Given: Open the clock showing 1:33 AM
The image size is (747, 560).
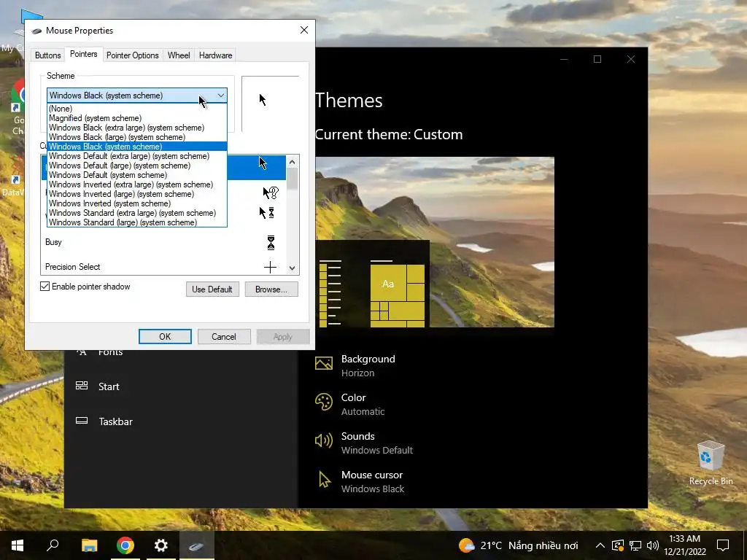Looking at the screenshot, I should pyautogui.click(x=684, y=545).
